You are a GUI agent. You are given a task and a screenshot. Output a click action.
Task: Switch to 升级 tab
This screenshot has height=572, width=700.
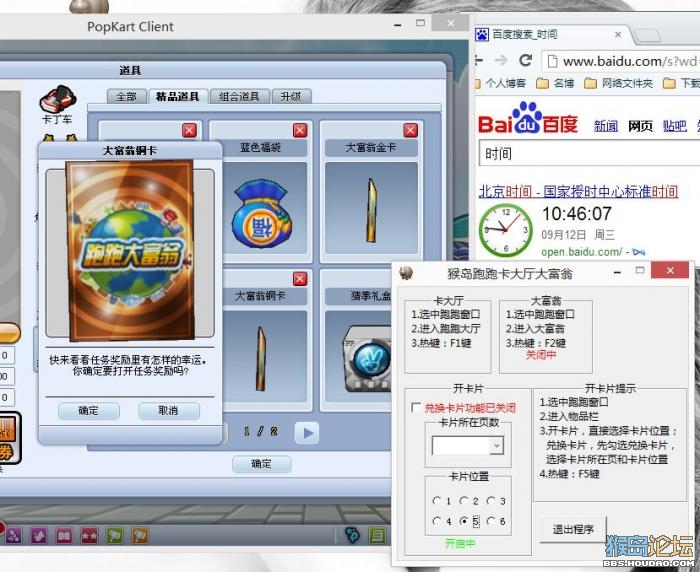291,96
